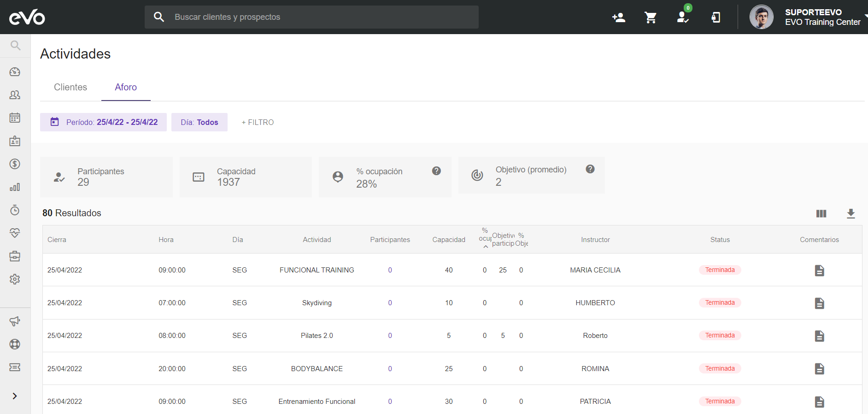The image size is (868, 414).
Task: Open the bar chart reports icon
Action: [15, 187]
